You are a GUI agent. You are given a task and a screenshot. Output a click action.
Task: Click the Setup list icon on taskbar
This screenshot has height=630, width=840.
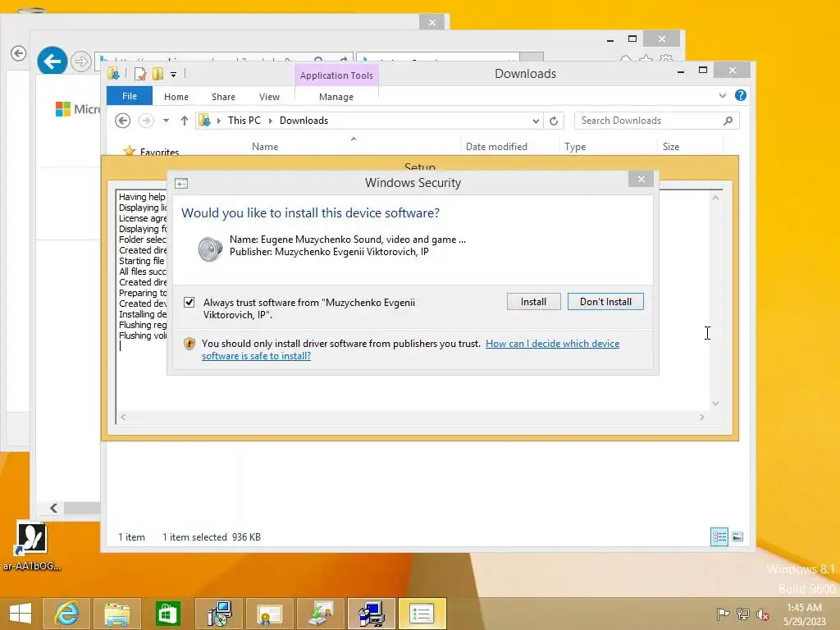(422, 614)
